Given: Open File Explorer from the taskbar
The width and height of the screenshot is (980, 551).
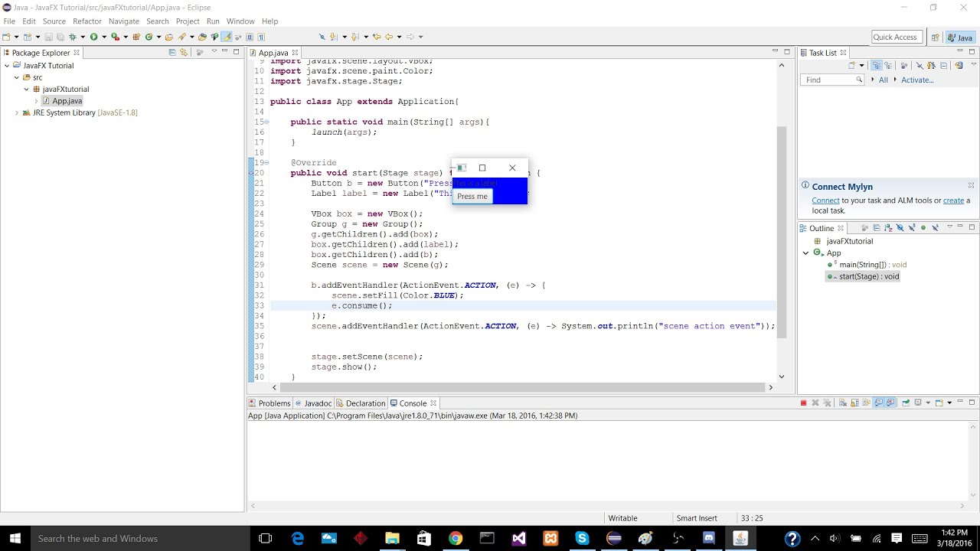Looking at the screenshot, I should point(392,539).
